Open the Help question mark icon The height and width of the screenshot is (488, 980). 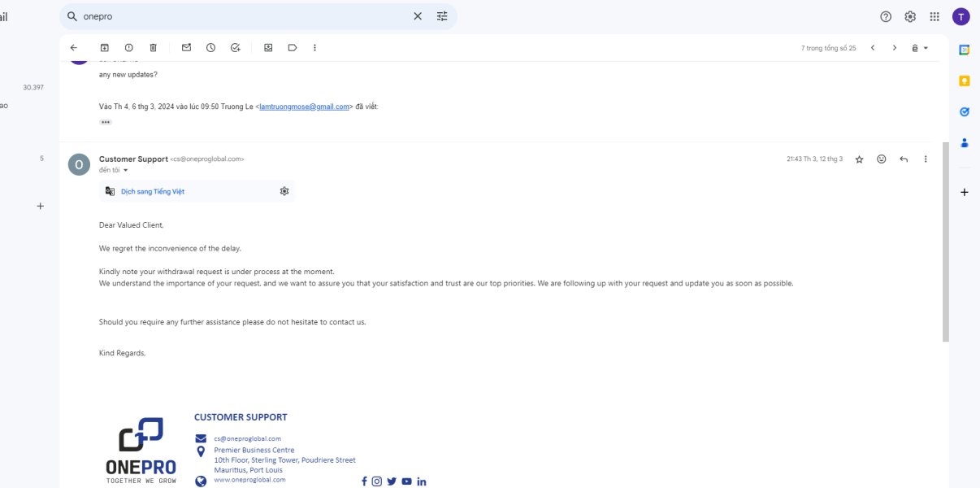(x=886, y=16)
